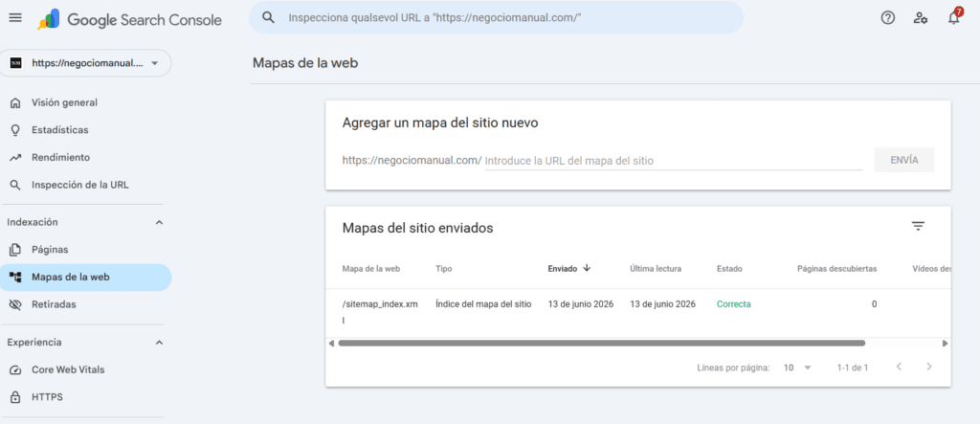Click the sitemap icon beside Mapas de la web

tap(16, 277)
